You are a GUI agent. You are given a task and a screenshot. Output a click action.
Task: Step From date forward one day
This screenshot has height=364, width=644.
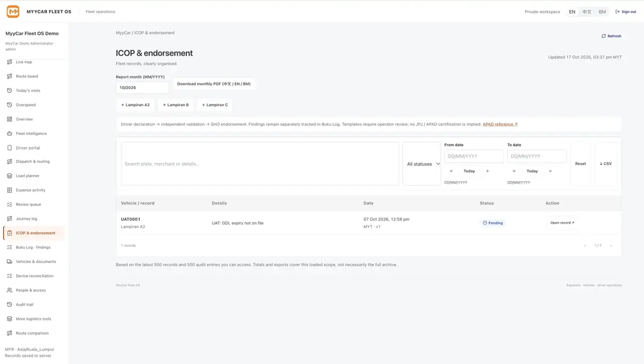[488, 171]
